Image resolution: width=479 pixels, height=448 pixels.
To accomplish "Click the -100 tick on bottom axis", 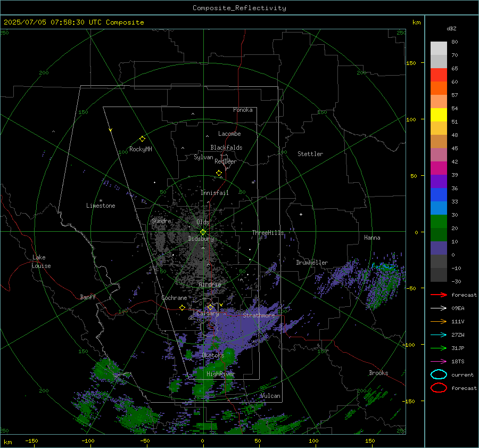I will click(x=88, y=441).
